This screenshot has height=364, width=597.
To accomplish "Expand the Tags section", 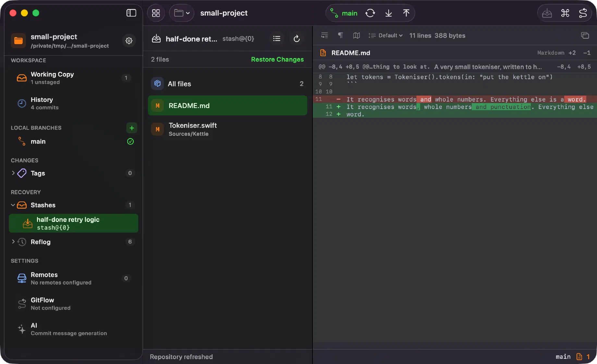I will tap(13, 173).
